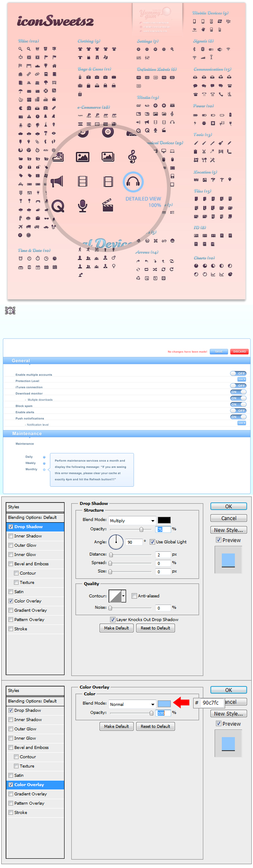Viewport: 253px width, 868px height.
Task: Open the Protection Level dropdown
Action: 242,380
